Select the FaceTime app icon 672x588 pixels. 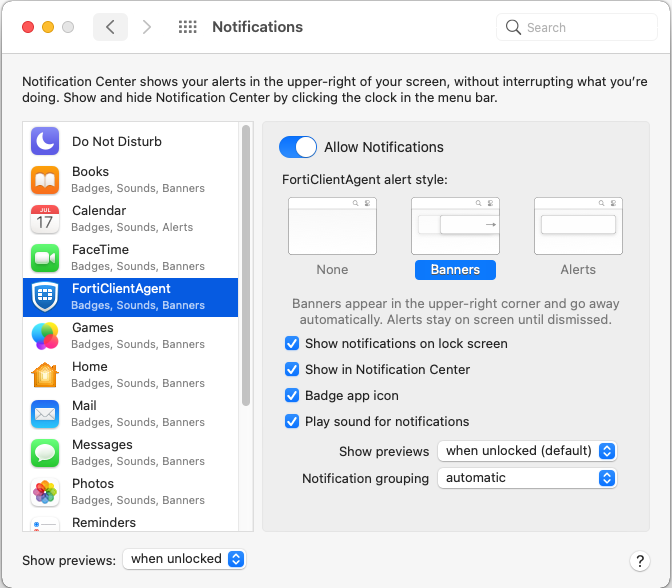(x=45, y=258)
